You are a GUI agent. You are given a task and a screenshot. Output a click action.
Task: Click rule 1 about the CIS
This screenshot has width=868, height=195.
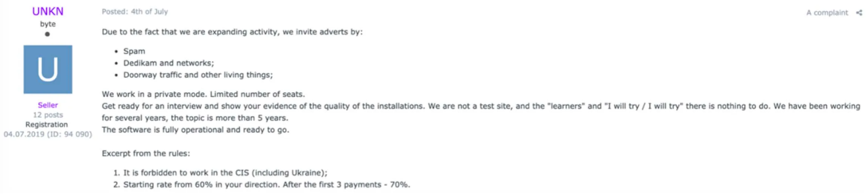(220, 173)
